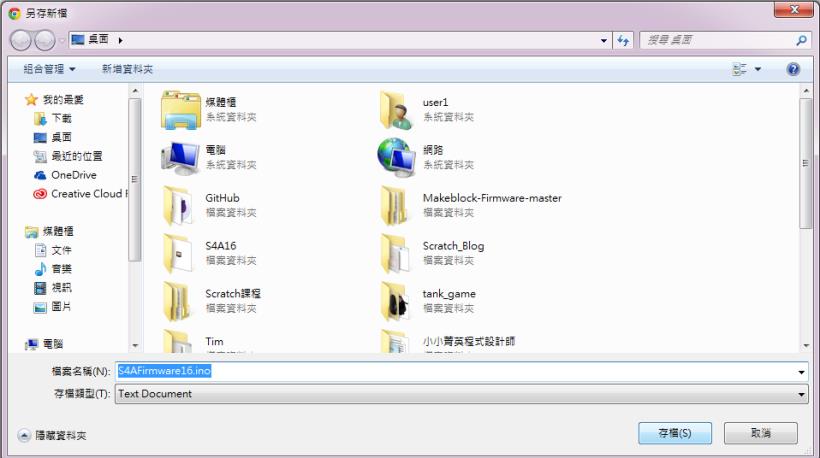Click the Chrome icon in dialog title bar
820x458 pixels.
[x=15, y=13]
